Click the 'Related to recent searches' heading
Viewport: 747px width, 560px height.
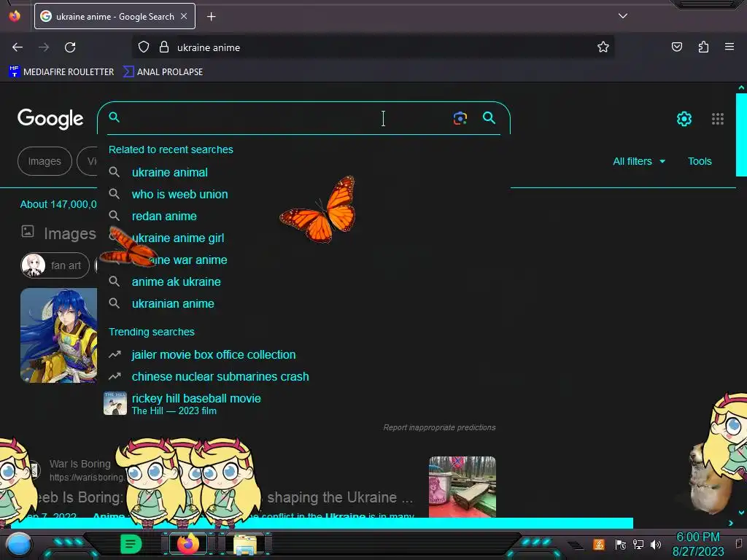coord(171,149)
